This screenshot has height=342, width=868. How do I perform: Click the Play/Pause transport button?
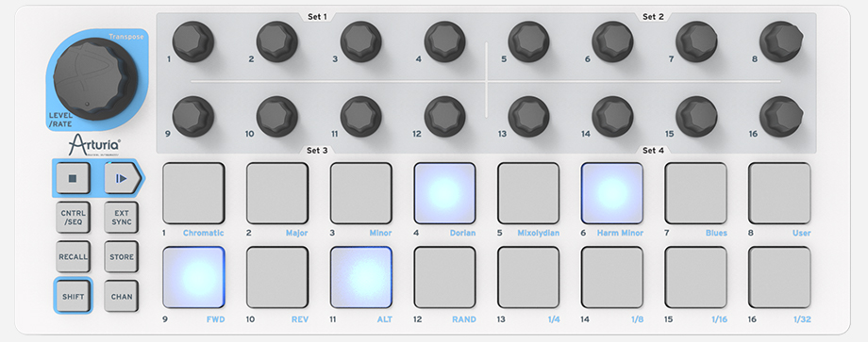pyautogui.click(x=122, y=178)
